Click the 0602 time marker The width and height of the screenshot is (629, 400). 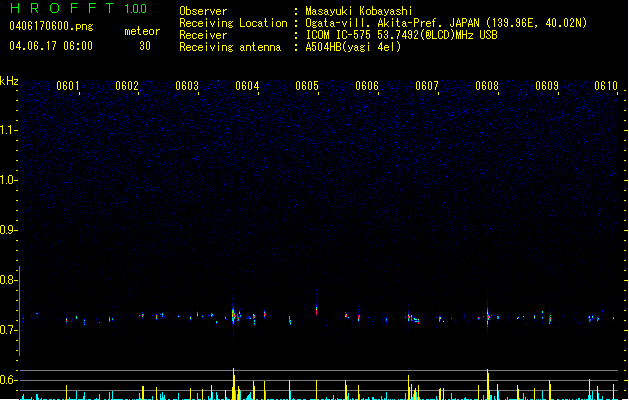click(127, 86)
